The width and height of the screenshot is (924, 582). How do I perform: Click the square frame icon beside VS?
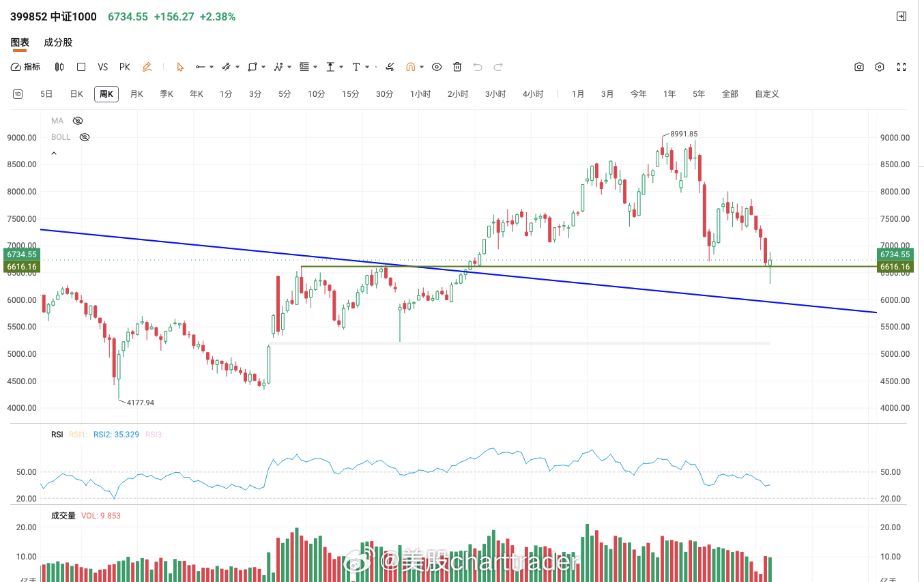(81, 67)
